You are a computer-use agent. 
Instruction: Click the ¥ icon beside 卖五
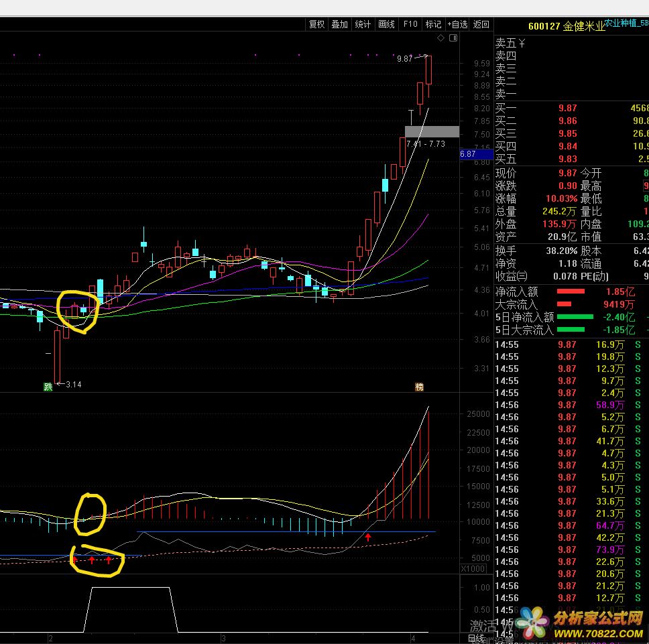click(522, 44)
